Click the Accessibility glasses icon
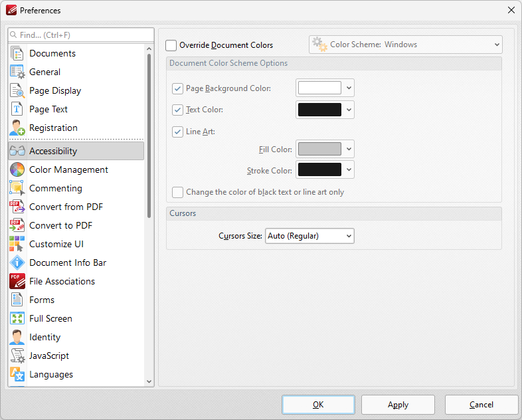 (17, 151)
